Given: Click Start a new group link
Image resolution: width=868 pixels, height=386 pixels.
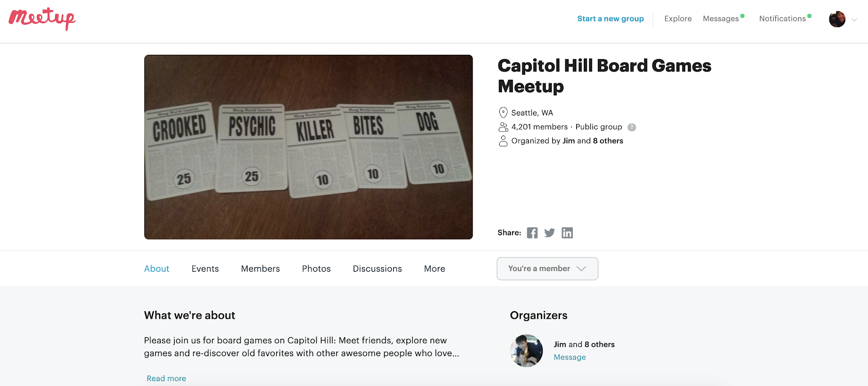Looking at the screenshot, I should tap(610, 18).
